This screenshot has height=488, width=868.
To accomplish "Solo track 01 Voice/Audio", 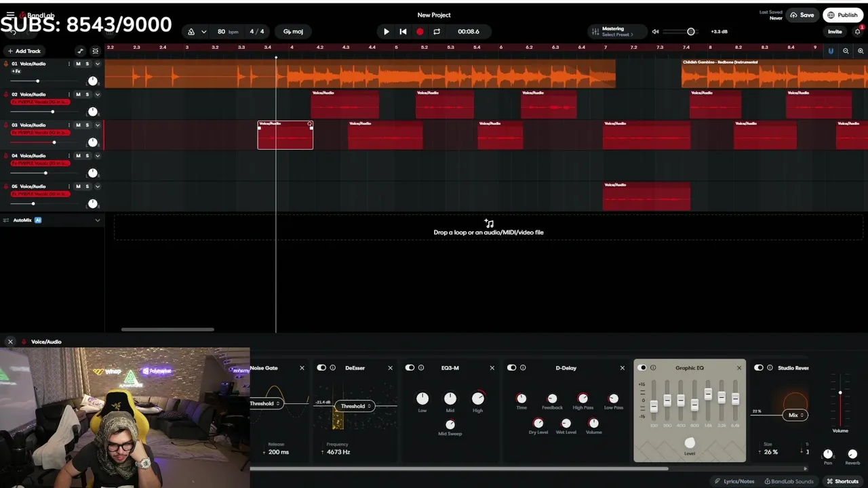I will pyautogui.click(x=87, y=64).
